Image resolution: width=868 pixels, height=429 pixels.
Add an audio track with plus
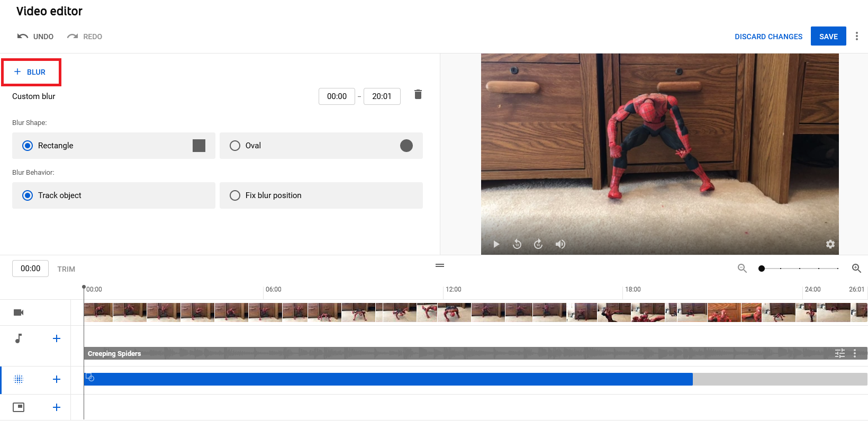pyautogui.click(x=57, y=338)
